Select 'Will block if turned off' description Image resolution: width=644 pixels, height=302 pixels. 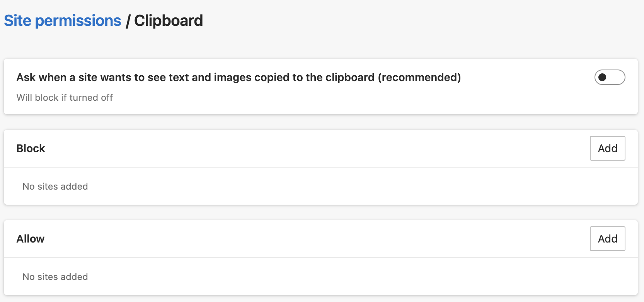pos(65,98)
